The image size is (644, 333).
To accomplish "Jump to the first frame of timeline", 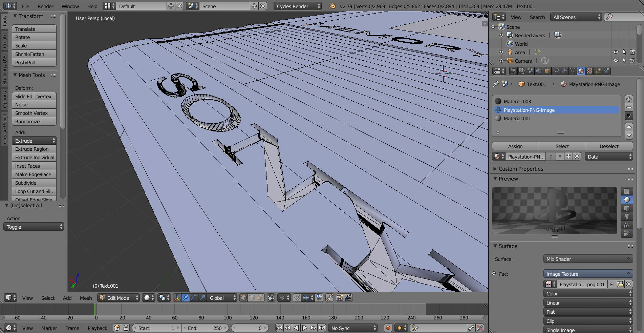I will pyautogui.click(x=279, y=328).
